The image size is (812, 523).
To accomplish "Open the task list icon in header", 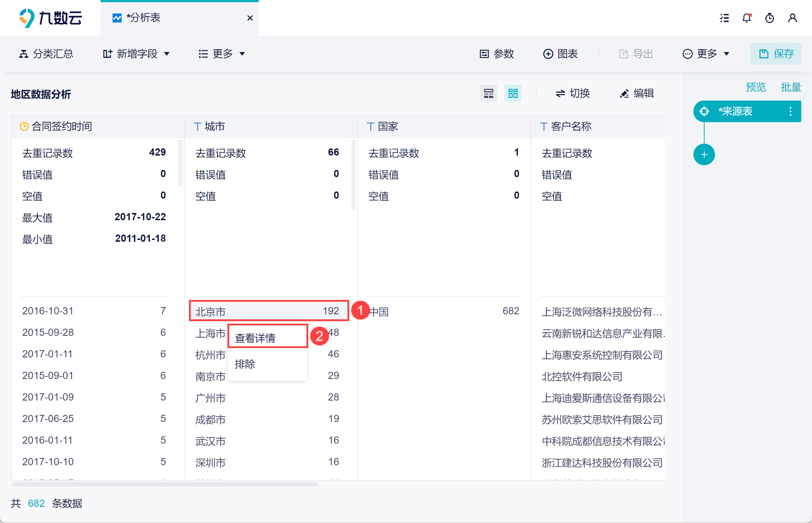I will click(724, 18).
